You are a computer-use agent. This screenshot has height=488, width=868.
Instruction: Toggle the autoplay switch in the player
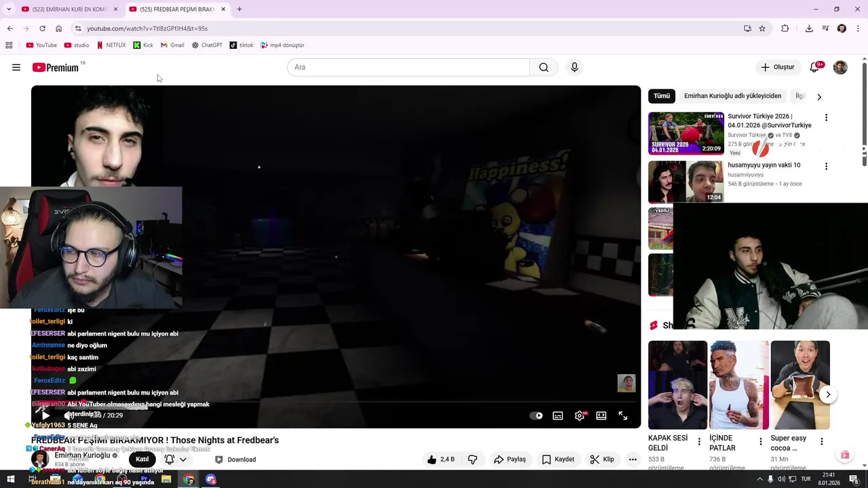(536, 415)
